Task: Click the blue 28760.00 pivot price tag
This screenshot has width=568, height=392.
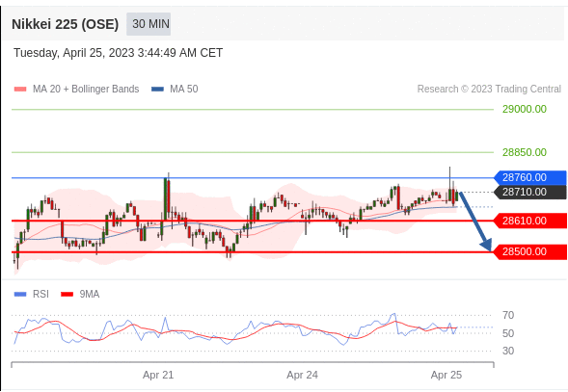Action: pos(530,177)
